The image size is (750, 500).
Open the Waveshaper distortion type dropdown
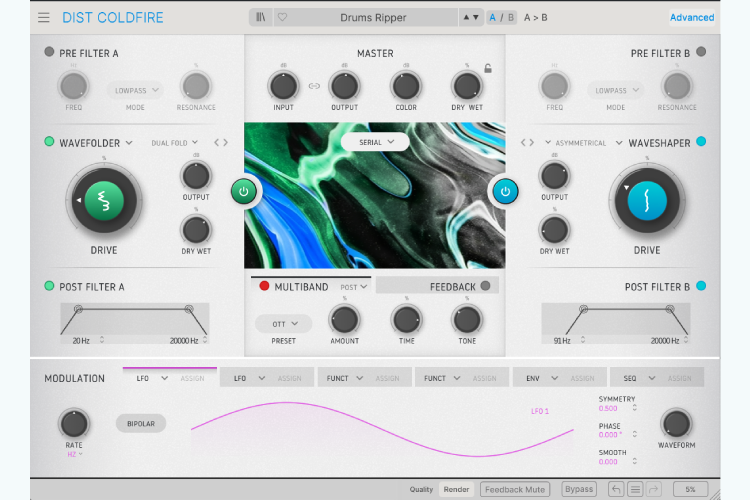(653, 143)
